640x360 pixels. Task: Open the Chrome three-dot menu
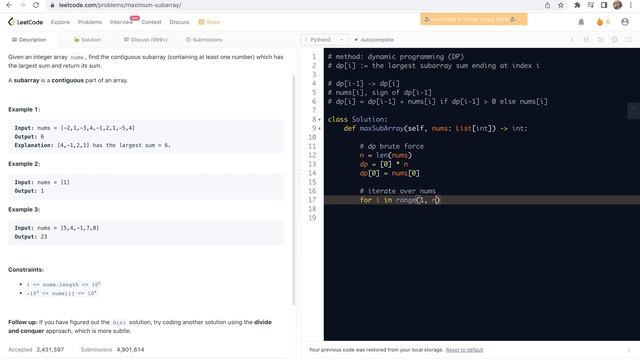pos(631,5)
